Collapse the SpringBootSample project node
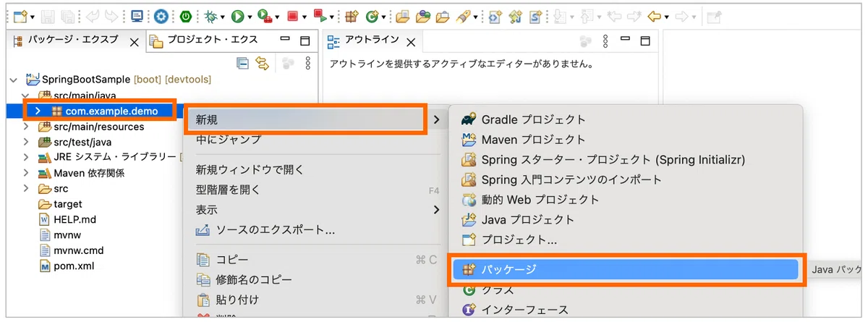 point(14,80)
